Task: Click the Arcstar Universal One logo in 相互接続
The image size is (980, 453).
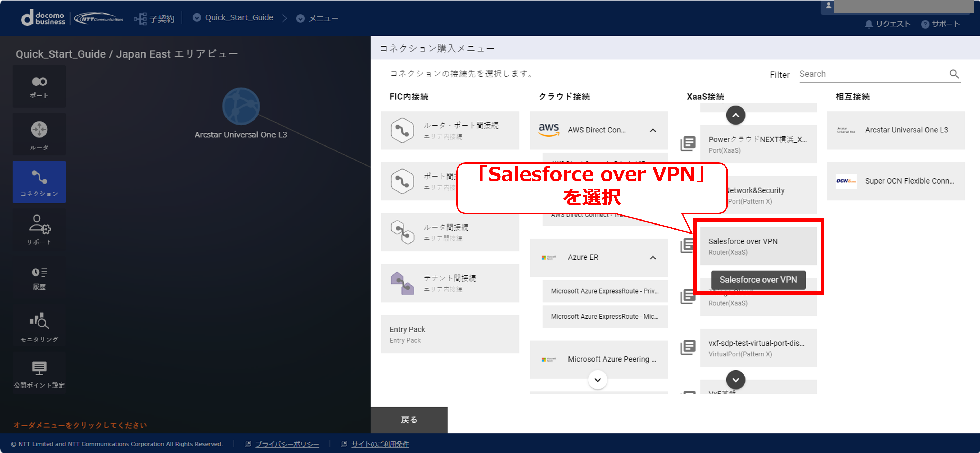Action: click(846, 130)
